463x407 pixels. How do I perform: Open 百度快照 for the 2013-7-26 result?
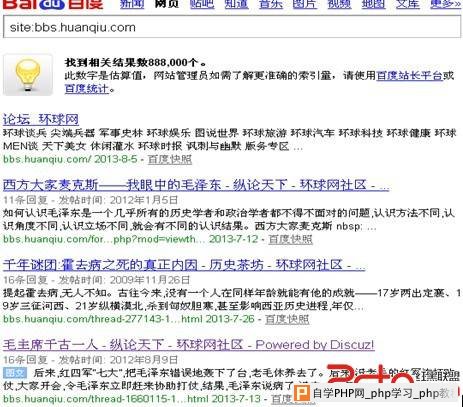[x=287, y=319]
